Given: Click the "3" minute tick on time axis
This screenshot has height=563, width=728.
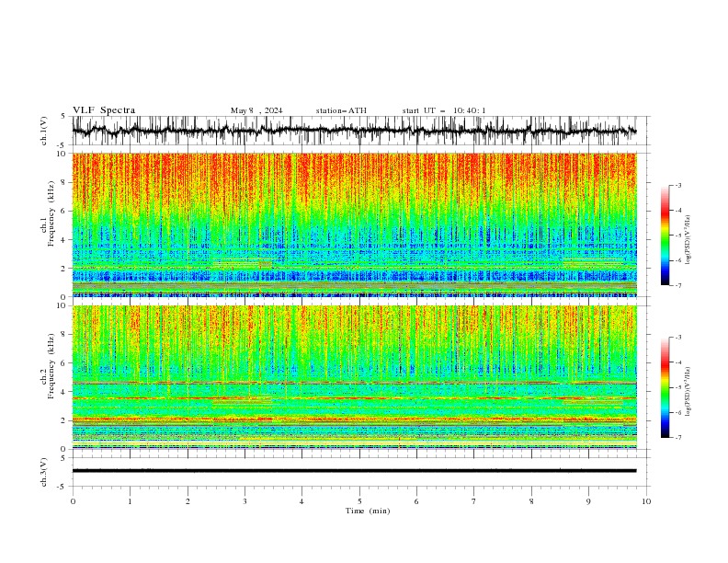Looking at the screenshot, I should coord(245,501).
